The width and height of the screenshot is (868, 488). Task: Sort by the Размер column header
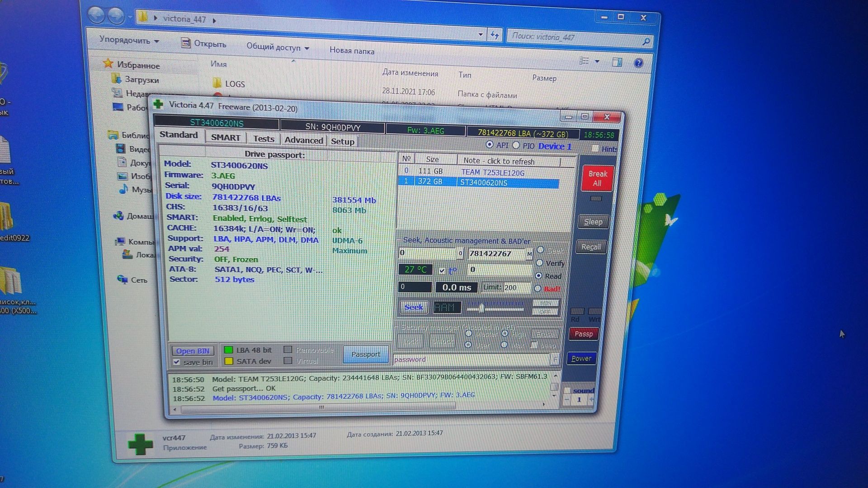coord(544,78)
